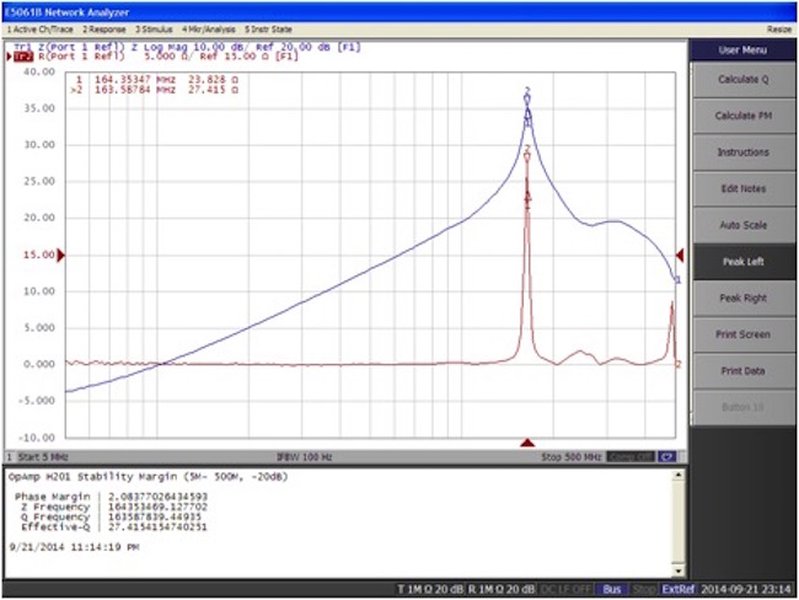This screenshot has height=600, width=799.
Task: Select the Peak Right softkey
Action: (x=743, y=298)
